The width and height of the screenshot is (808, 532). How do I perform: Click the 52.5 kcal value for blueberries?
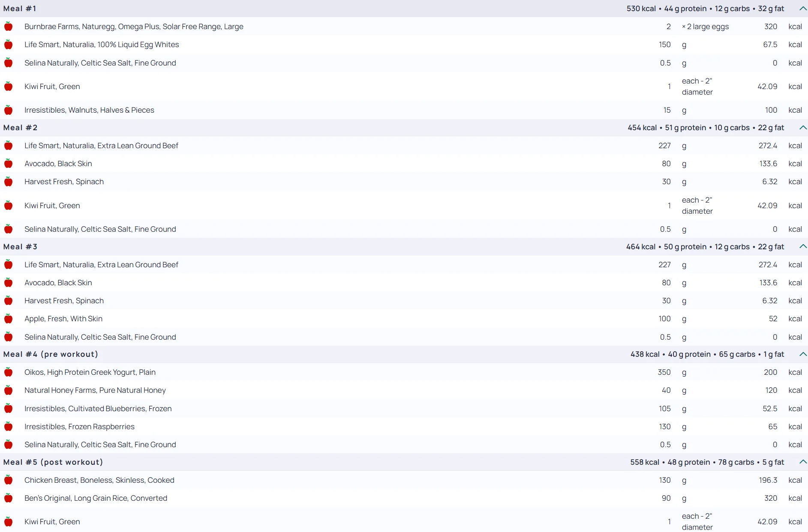[770, 409]
